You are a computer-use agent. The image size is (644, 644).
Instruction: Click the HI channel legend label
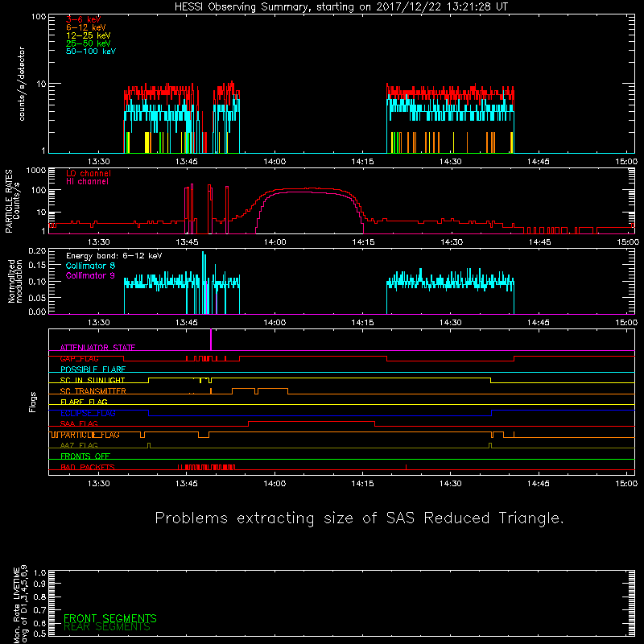(x=87, y=182)
